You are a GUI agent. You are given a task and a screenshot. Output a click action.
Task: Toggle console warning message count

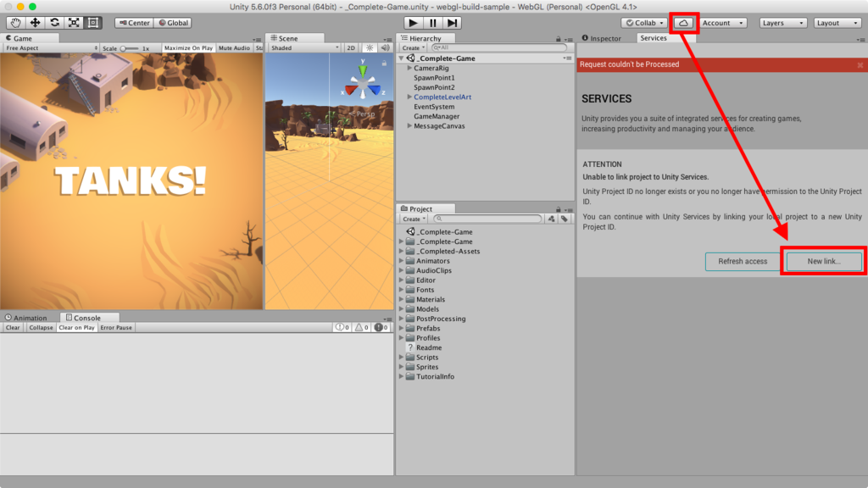(361, 328)
